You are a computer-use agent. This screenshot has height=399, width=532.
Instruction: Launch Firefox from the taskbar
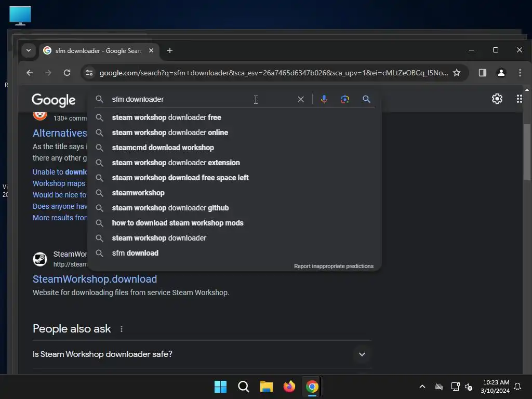(x=289, y=387)
